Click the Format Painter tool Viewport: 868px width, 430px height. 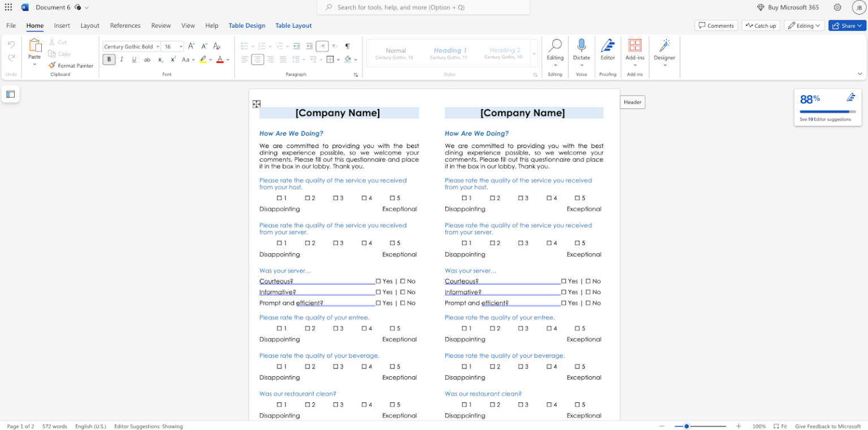point(71,66)
